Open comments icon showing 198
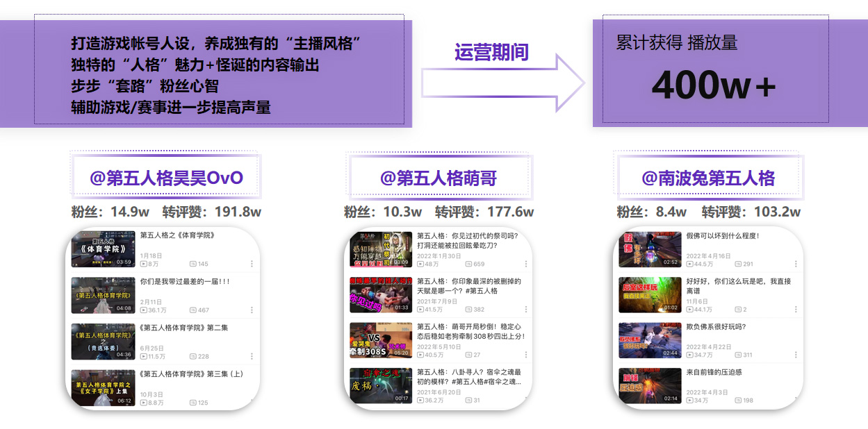 [x=738, y=401]
